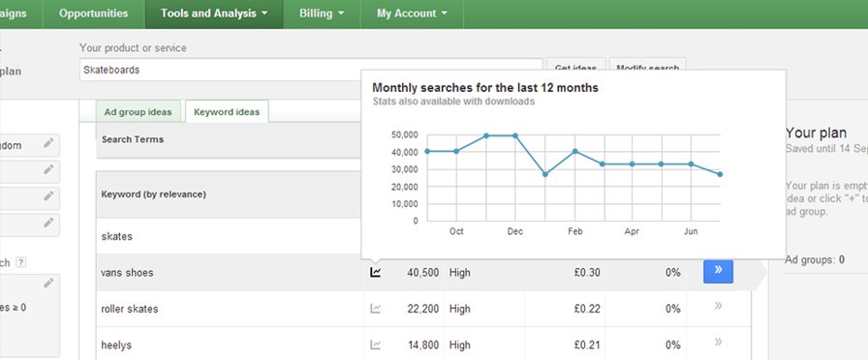Screen dimensions: 868x360
Task: Click the Search Terms header
Action: point(133,139)
